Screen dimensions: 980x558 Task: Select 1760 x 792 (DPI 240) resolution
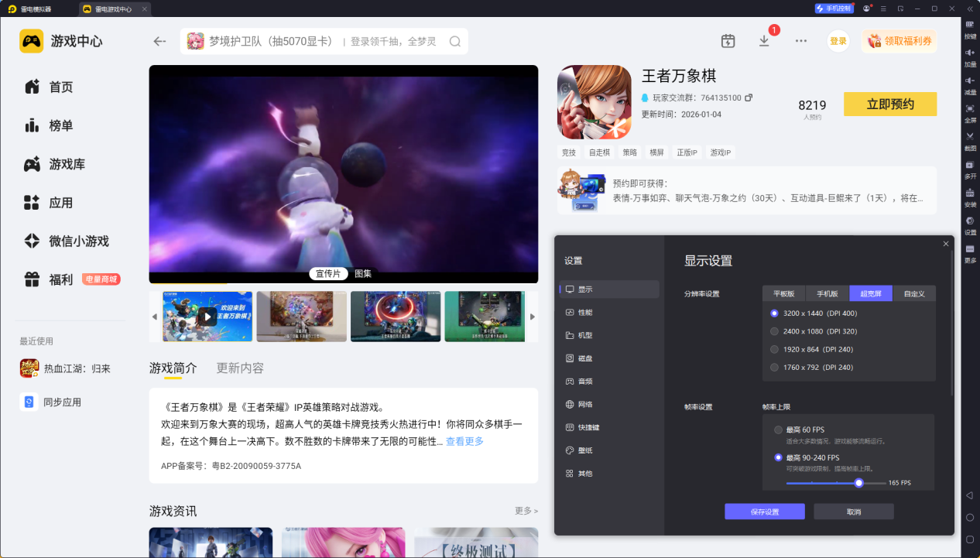pos(811,368)
